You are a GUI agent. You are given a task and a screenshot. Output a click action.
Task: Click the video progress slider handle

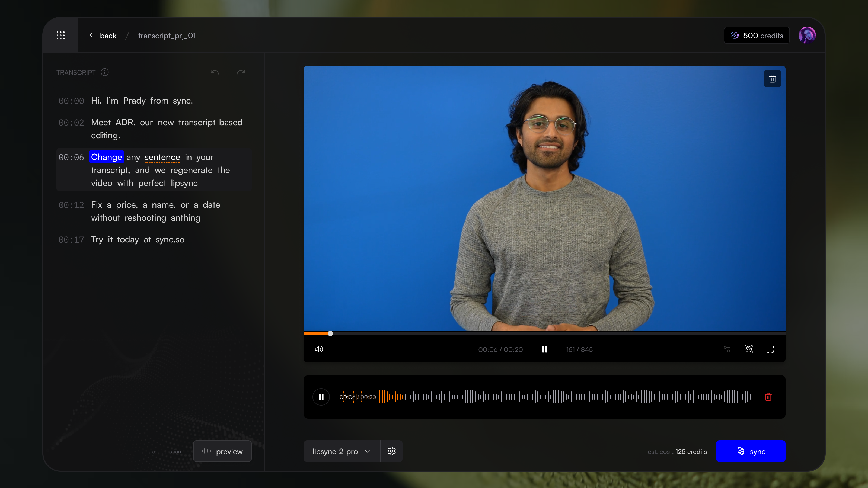click(x=330, y=333)
